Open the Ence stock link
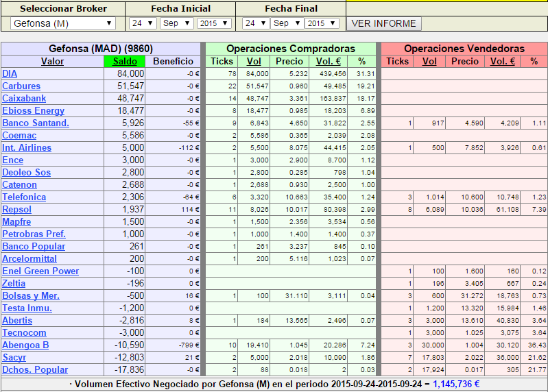Viewport: 548px width, 392px height. point(13,160)
